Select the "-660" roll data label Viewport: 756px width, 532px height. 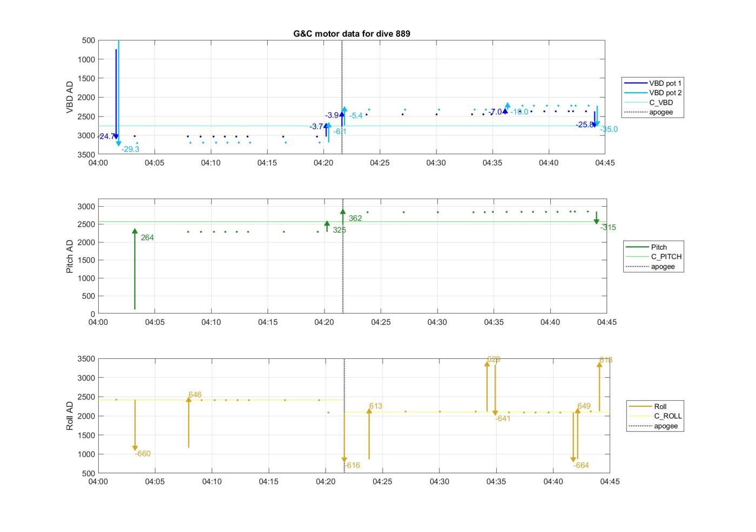click(143, 454)
